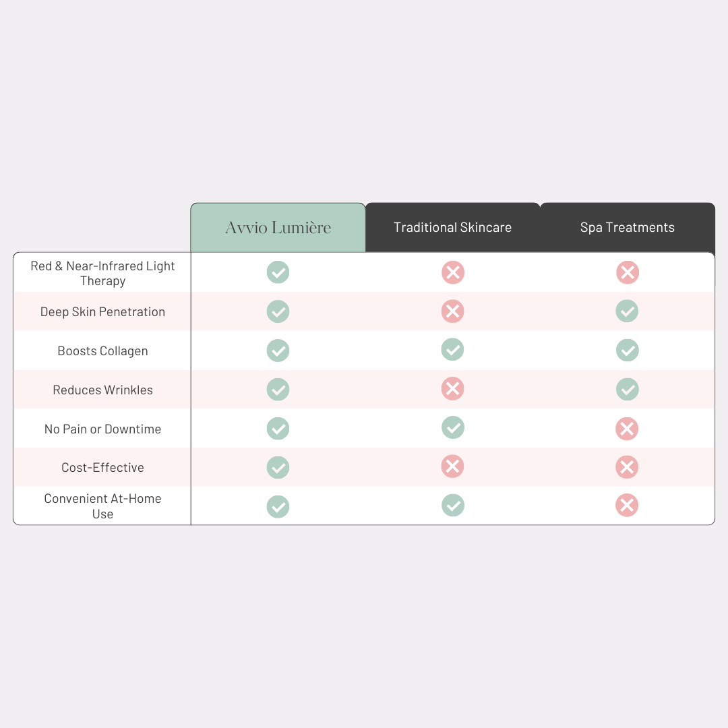
Task: Click Traditional Skincare check for Boosts Collagen
Action: (x=452, y=349)
